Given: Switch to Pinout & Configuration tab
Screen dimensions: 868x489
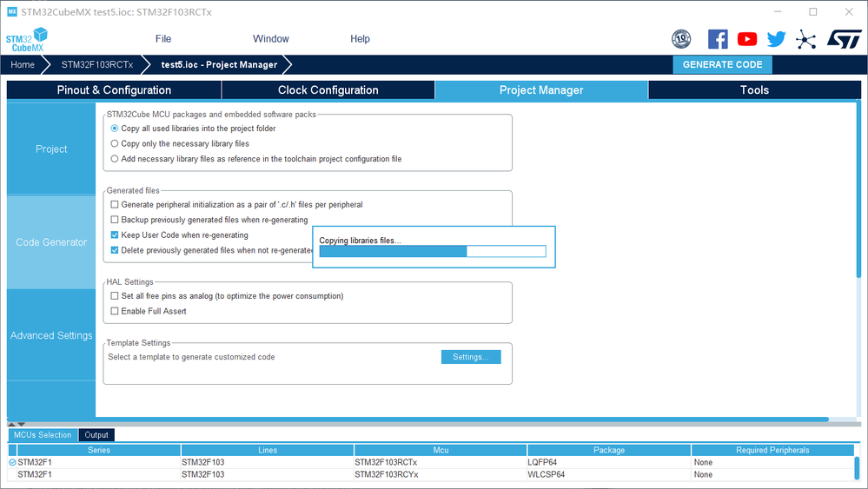Looking at the screenshot, I should 114,90.
